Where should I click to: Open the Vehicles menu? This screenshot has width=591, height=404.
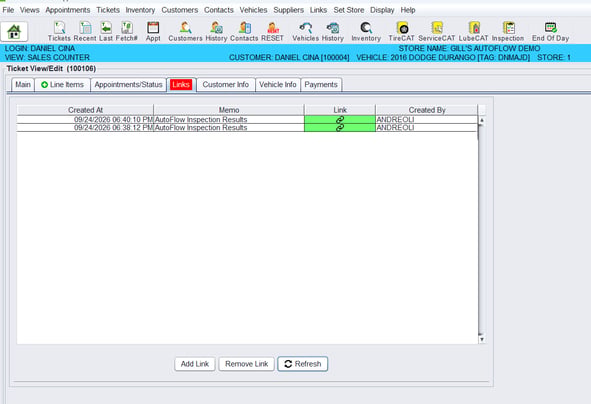coord(253,10)
